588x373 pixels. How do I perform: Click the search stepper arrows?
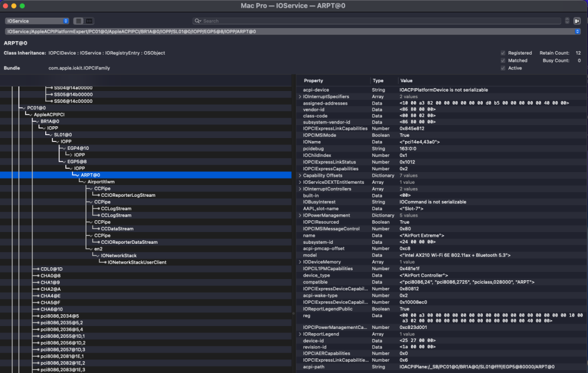click(567, 21)
